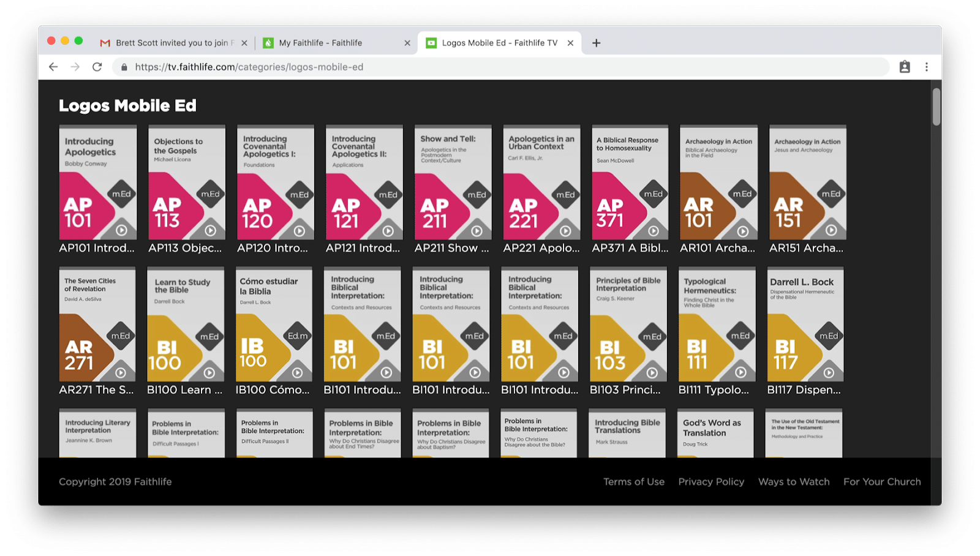Open AP371 A Bibl... course title
The width and height of the screenshot is (980, 556).
tap(630, 248)
